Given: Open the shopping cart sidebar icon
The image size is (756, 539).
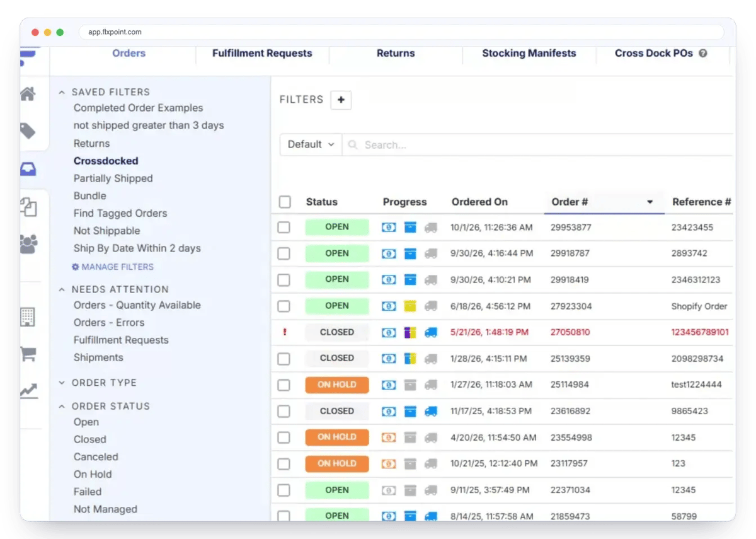Looking at the screenshot, I should point(28,354).
